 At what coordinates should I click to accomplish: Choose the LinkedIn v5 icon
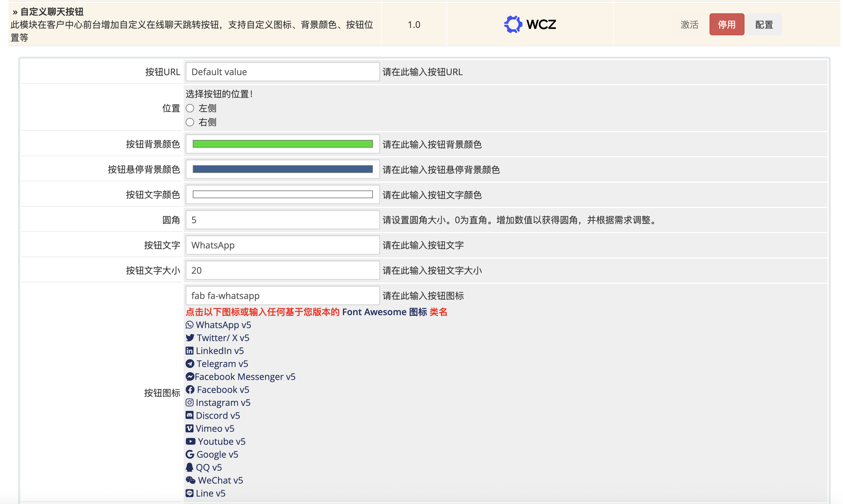point(190,351)
